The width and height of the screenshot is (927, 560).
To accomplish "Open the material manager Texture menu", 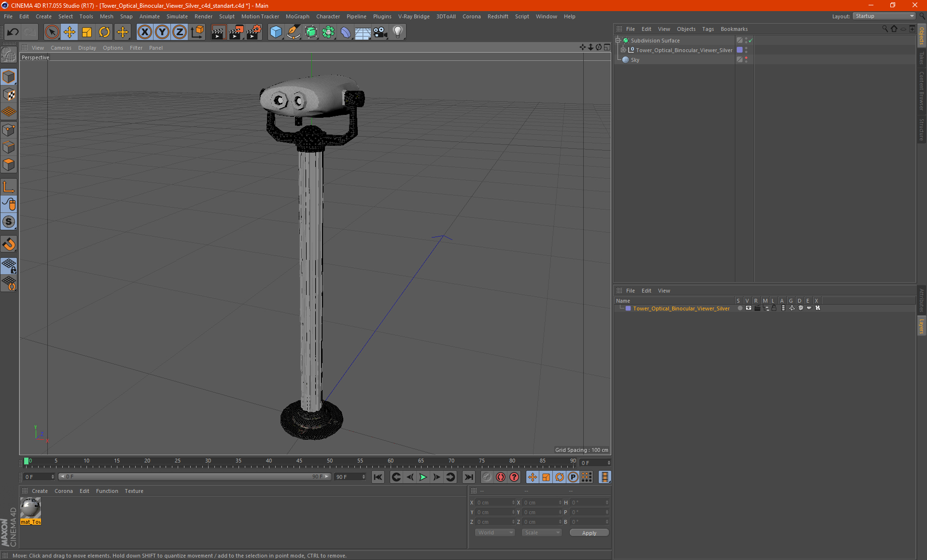I will coord(134,491).
